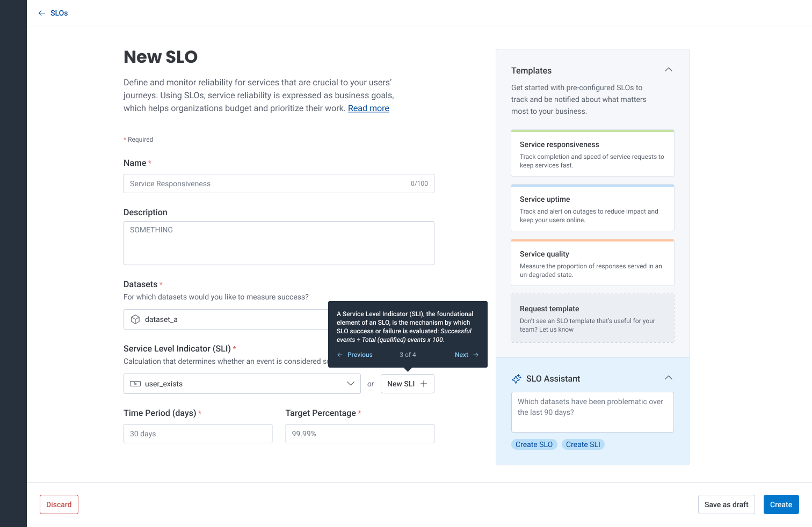Click the 'New SLO' page heading
The image size is (812, 527).
[x=161, y=57]
